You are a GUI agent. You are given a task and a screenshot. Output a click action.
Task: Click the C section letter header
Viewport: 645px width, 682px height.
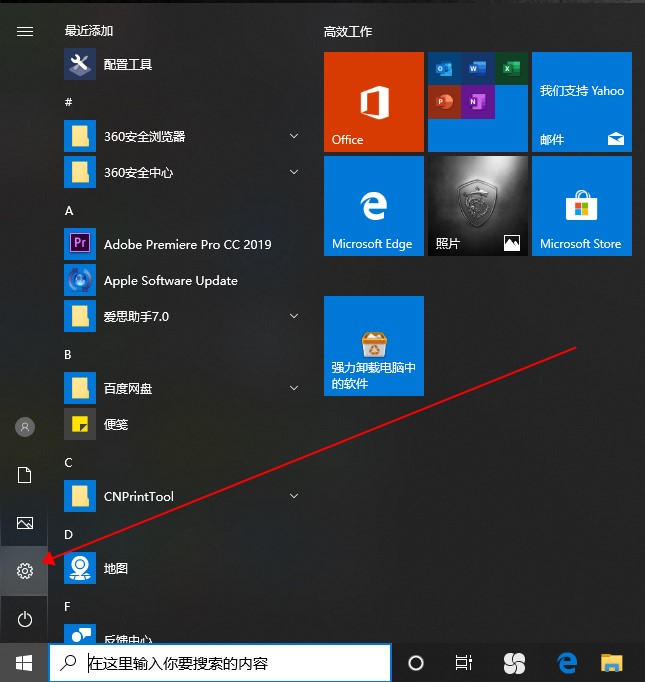coord(68,462)
